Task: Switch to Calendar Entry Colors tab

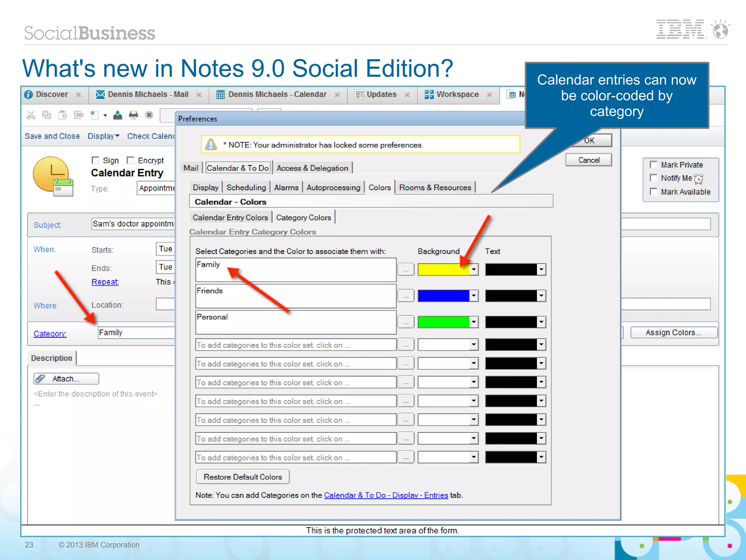Action: pyautogui.click(x=230, y=218)
